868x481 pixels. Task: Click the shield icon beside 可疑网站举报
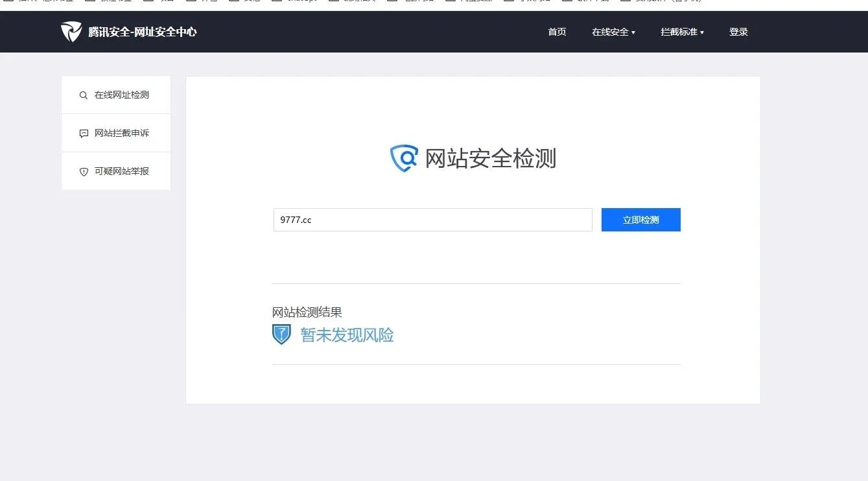pyautogui.click(x=84, y=172)
